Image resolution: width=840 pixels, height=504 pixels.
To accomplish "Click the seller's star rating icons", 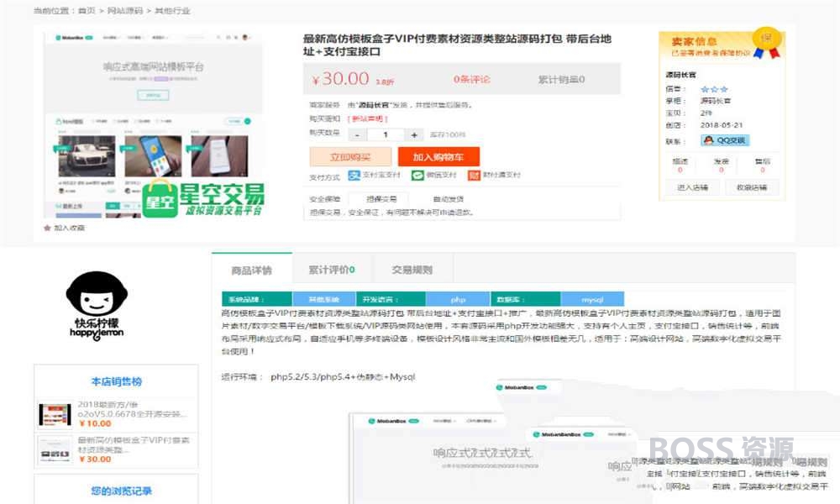I will tap(714, 89).
